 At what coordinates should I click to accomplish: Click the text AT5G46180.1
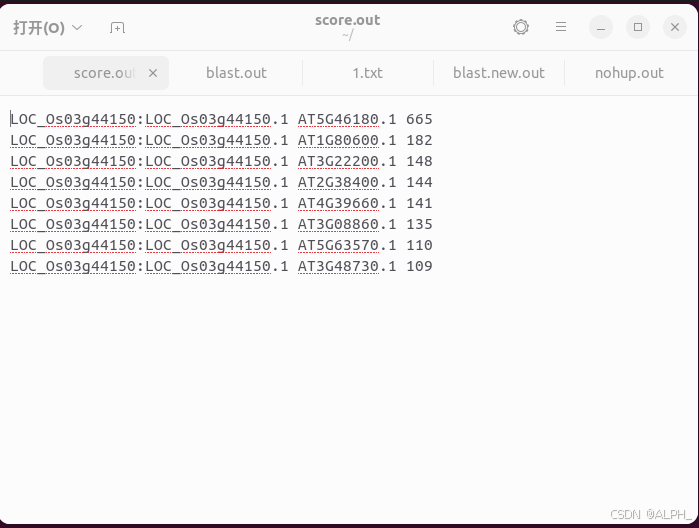coord(347,119)
